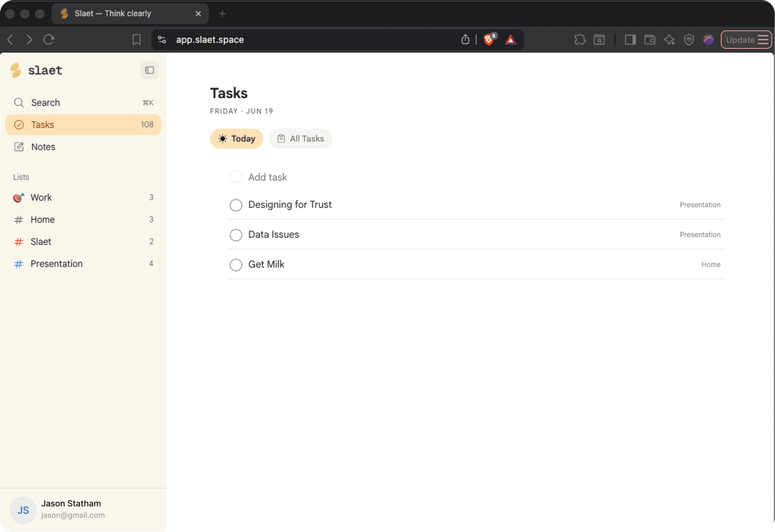This screenshot has width=775, height=532.
Task: Click Home tag on Get Milk row
Action: [711, 265]
